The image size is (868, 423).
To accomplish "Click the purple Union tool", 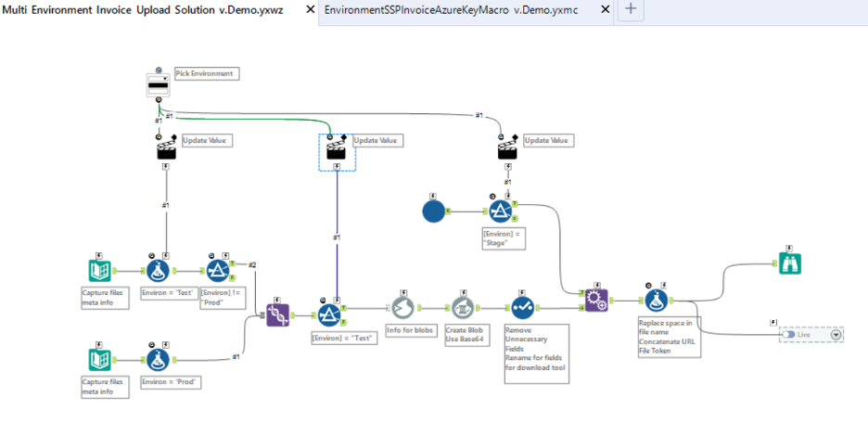I will [x=277, y=315].
